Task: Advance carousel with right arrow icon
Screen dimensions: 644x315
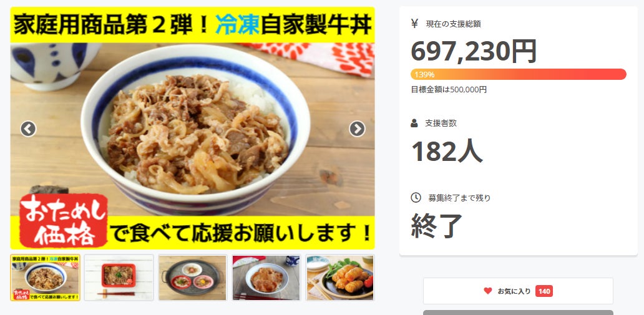Action: (357, 129)
